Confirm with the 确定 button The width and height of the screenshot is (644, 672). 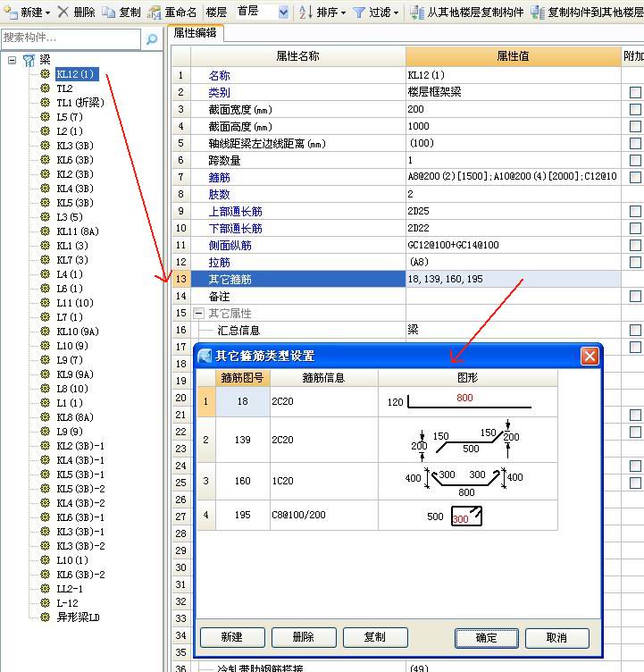coord(486,638)
